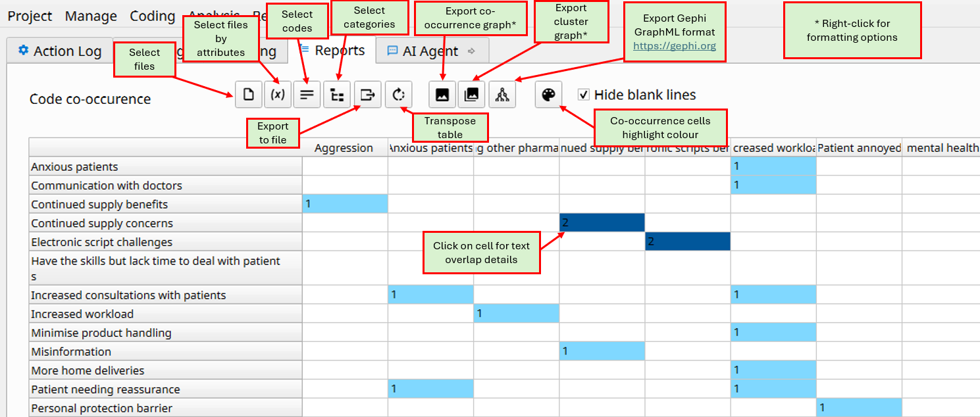The width and height of the screenshot is (980, 417).
Task: Click the highlighted cell 1 in Misinformation row
Action: pos(602,351)
